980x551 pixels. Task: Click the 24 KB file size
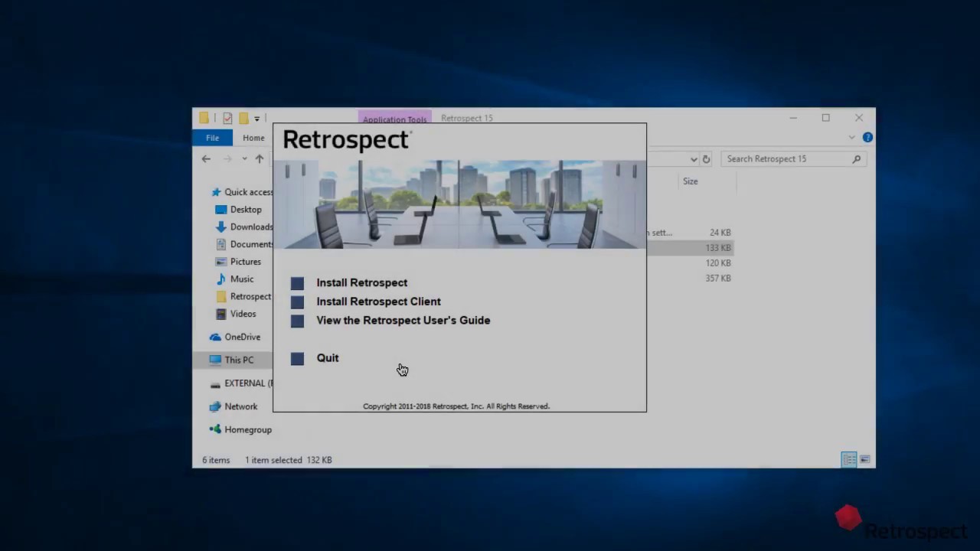720,233
